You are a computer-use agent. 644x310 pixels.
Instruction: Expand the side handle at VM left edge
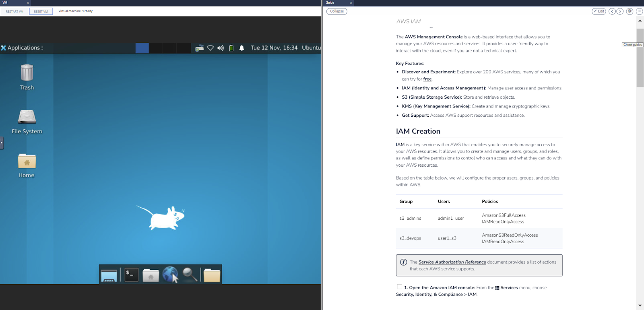tap(2, 143)
